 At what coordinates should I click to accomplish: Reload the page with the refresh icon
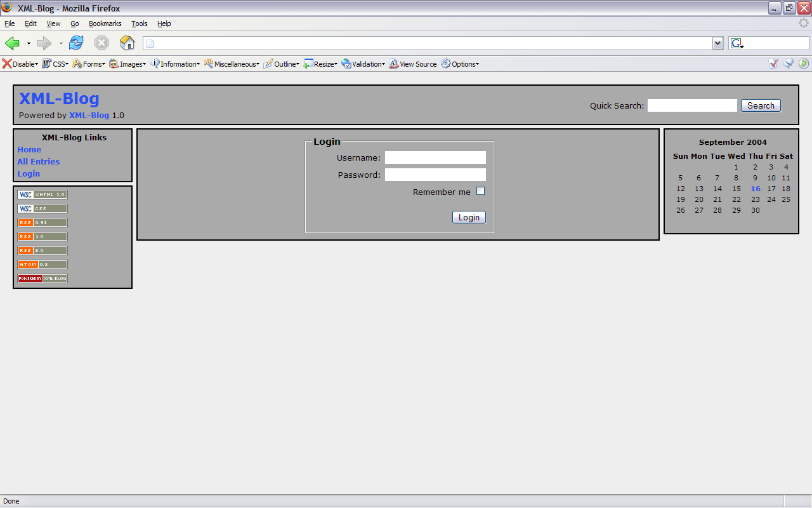(x=76, y=43)
